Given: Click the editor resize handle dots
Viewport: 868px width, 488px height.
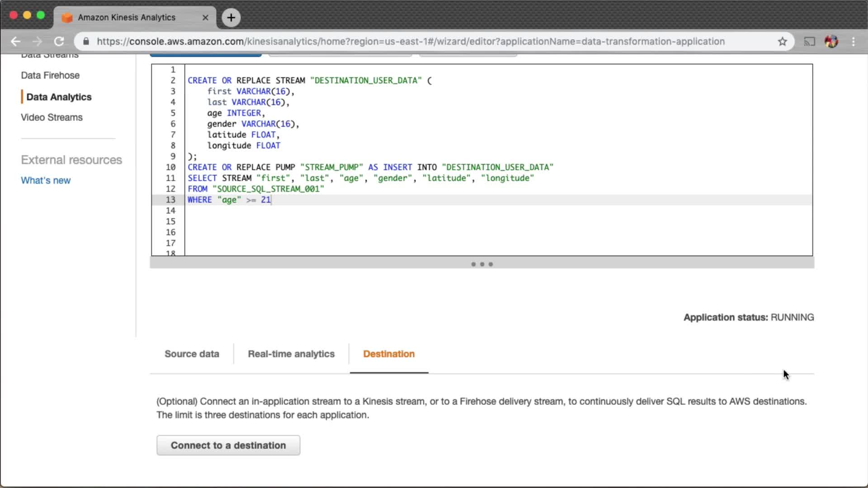Looking at the screenshot, I should [482, 264].
